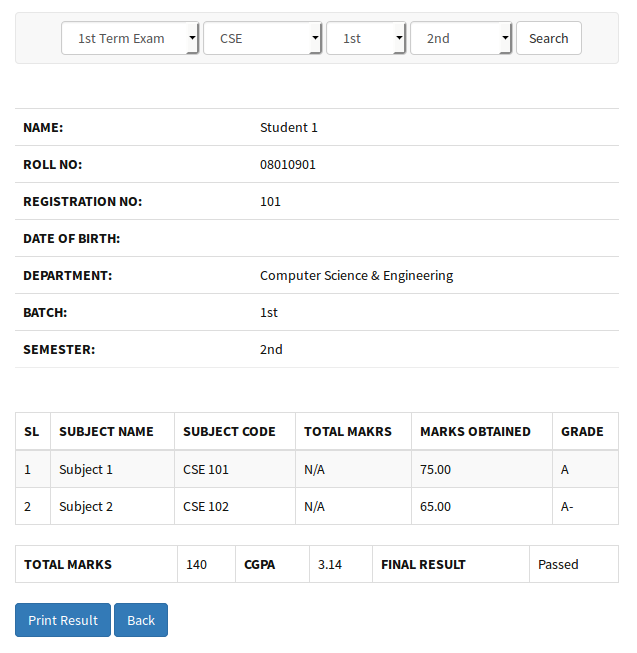Expand the CSE department dropdown
This screenshot has width=637, height=653.
(x=262, y=38)
